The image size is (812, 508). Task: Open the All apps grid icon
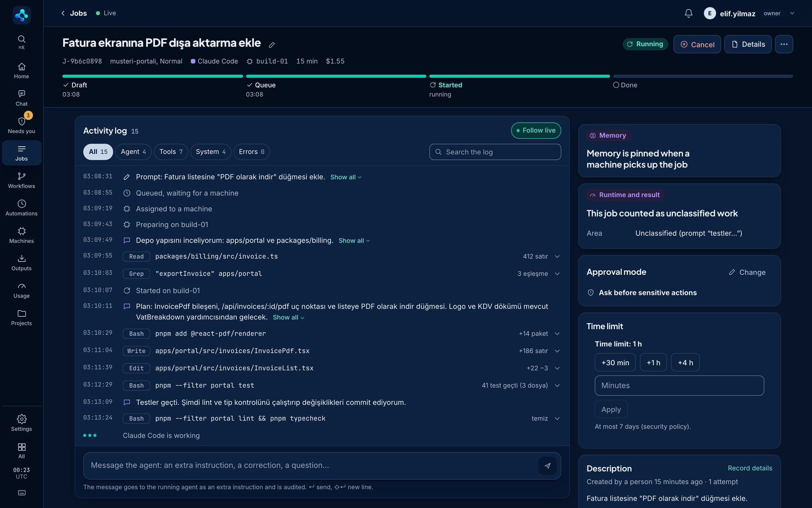point(22,447)
